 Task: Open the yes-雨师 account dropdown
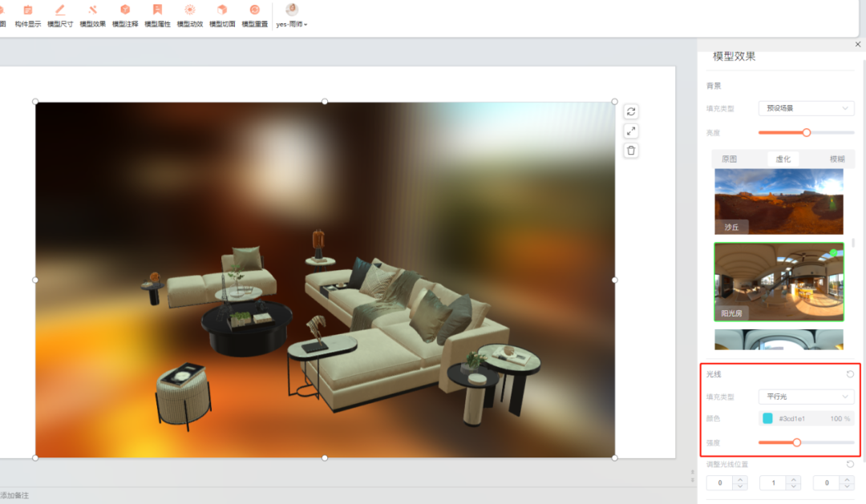coord(290,18)
